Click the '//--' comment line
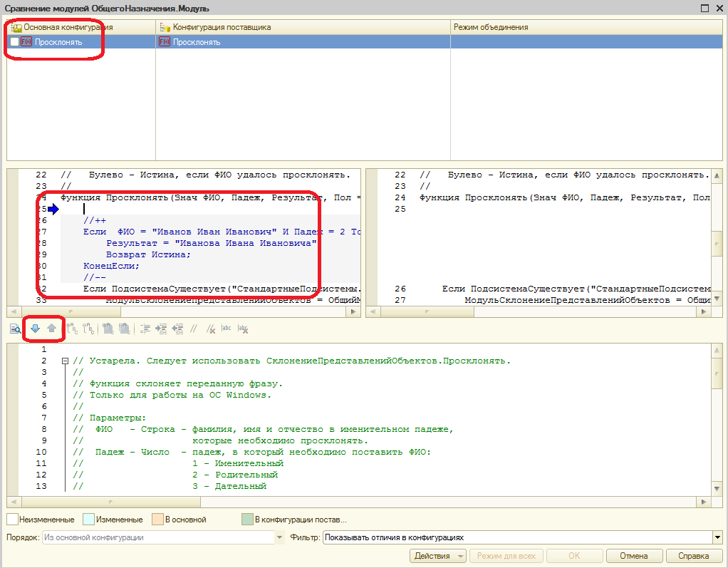This screenshot has width=728, height=568. (95, 278)
